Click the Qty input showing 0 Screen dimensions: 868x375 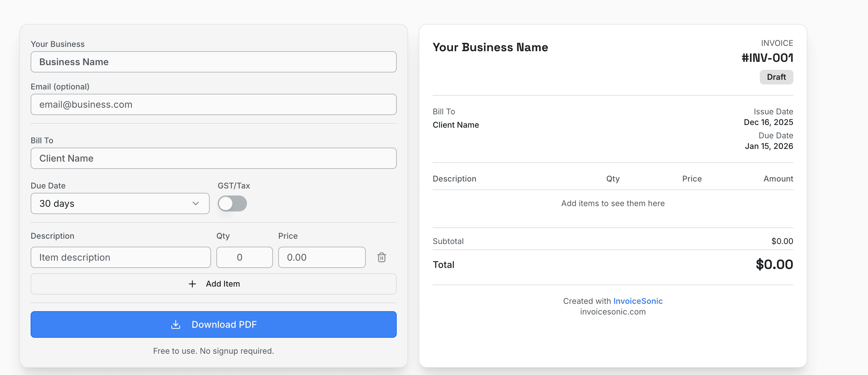pos(244,257)
